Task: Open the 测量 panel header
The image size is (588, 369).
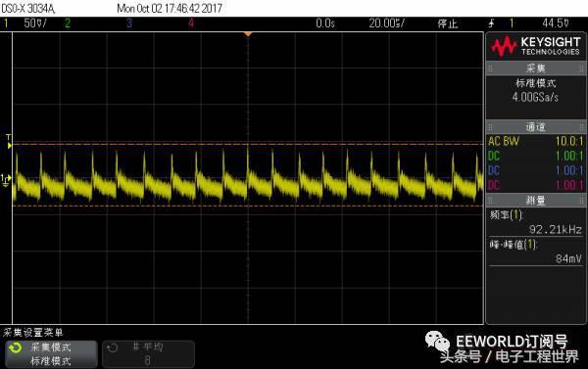Action: pyautogui.click(x=536, y=201)
